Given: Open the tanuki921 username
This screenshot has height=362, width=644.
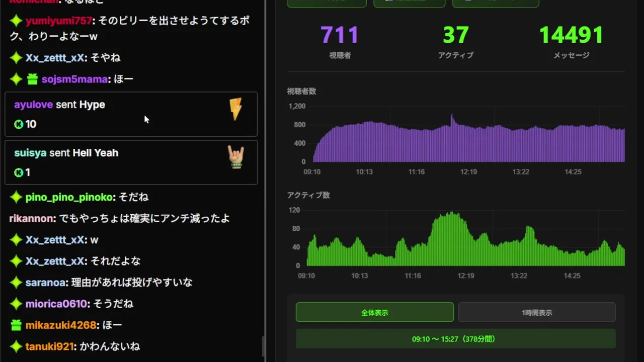Looking at the screenshot, I should coord(50,346).
